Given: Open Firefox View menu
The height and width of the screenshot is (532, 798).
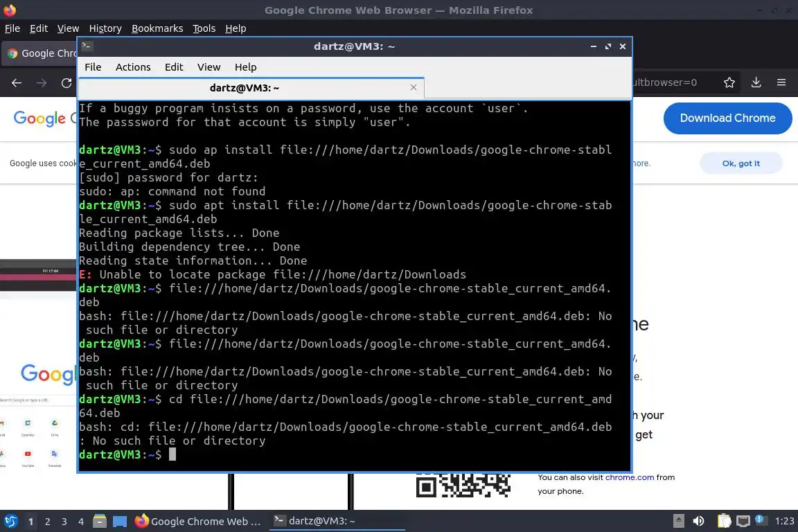Looking at the screenshot, I should pyautogui.click(x=68, y=28).
